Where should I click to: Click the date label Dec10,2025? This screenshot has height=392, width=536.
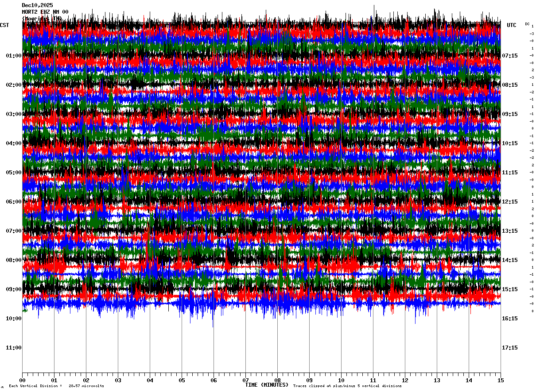point(37,5)
